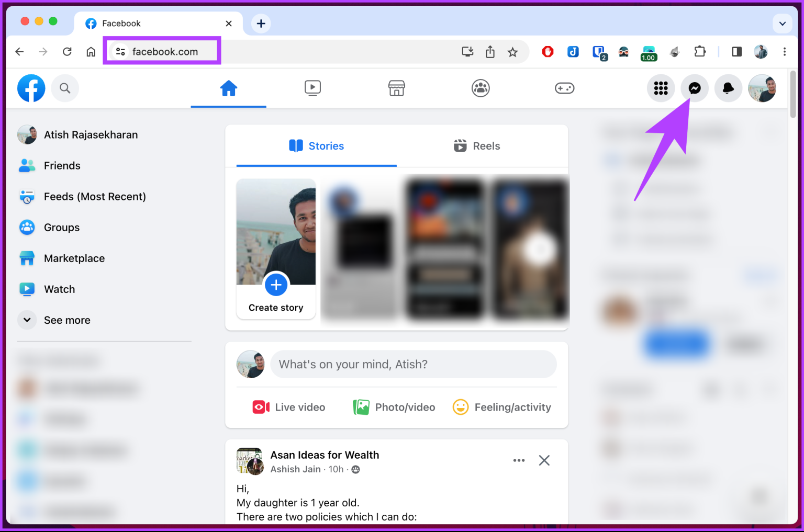Attach a Photo/video to a post
The width and height of the screenshot is (804, 532).
tap(394, 406)
